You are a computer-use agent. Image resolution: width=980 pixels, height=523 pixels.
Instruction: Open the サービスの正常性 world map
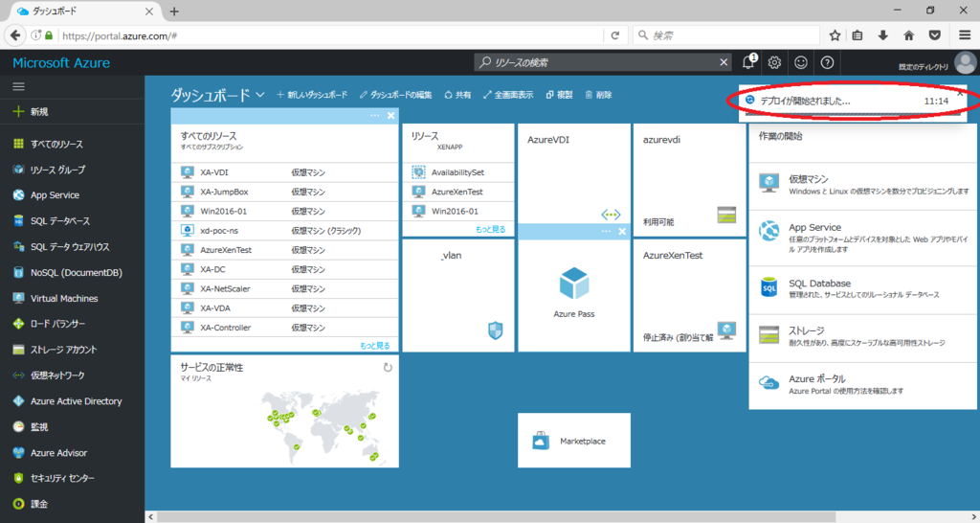321,426
